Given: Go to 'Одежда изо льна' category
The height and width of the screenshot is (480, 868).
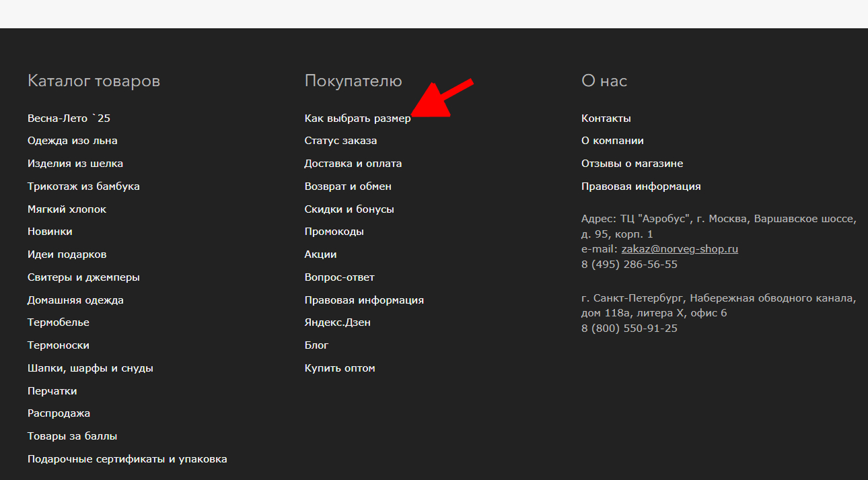Looking at the screenshot, I should click(x=72, y=141).
